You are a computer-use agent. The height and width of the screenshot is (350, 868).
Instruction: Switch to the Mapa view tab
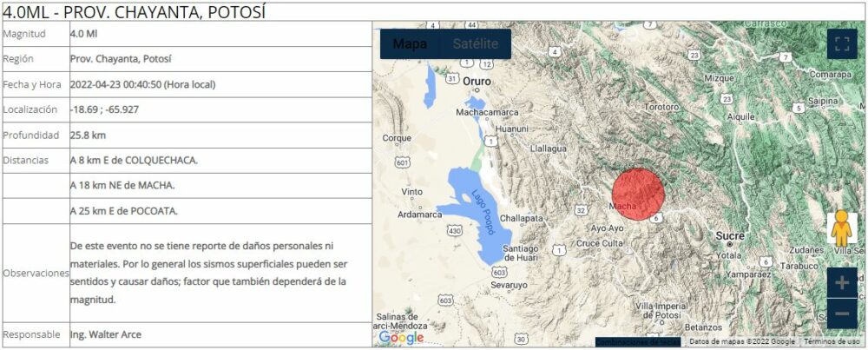click(x=410, y=44)
